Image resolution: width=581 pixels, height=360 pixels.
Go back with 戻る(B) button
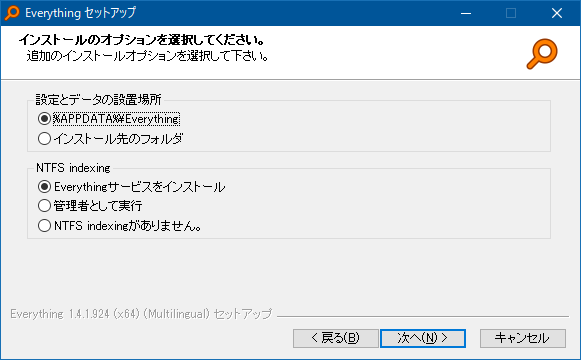335,338
